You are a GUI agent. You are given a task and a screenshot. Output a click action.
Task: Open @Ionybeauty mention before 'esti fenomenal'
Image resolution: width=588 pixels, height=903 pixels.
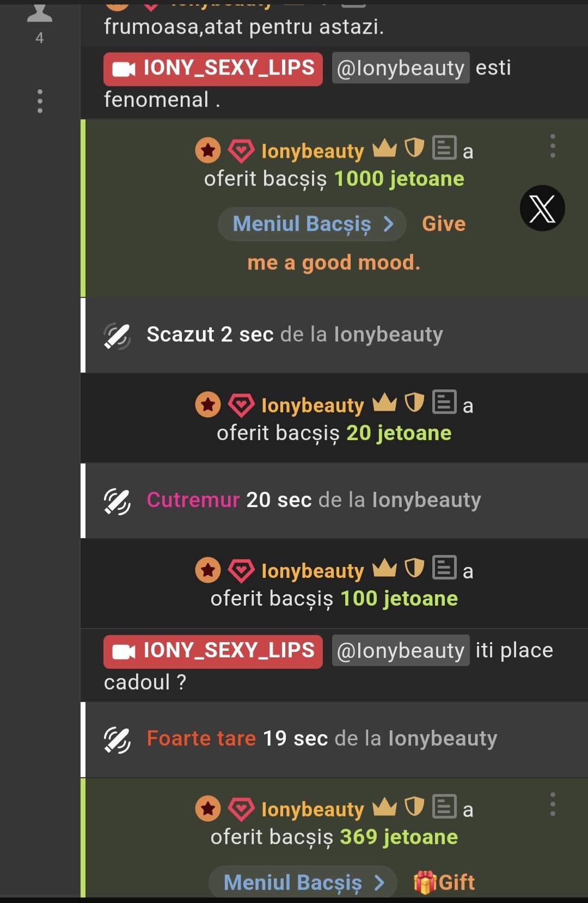401,68
